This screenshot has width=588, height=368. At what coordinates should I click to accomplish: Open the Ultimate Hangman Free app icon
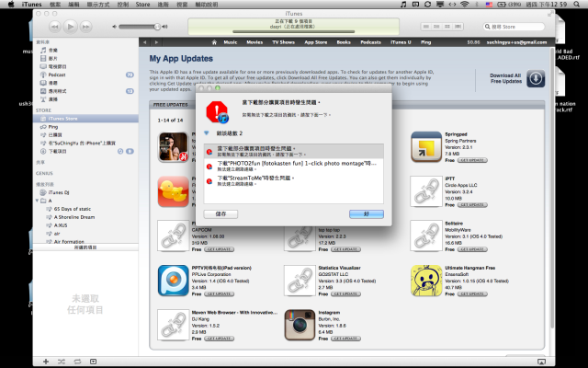coord(426,281)
